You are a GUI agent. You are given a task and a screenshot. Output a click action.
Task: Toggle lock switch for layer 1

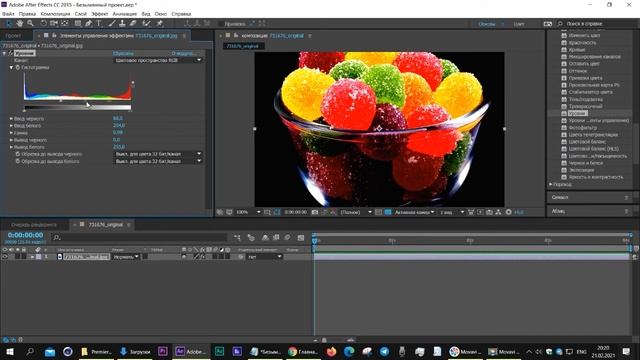[x=24, y=257]
